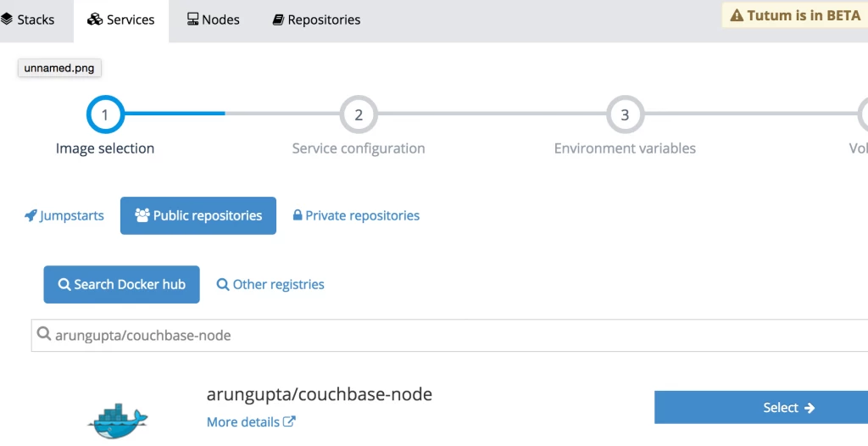Click the unnamed.png tooltip label
Screen dimensions: 868x446
59,68
